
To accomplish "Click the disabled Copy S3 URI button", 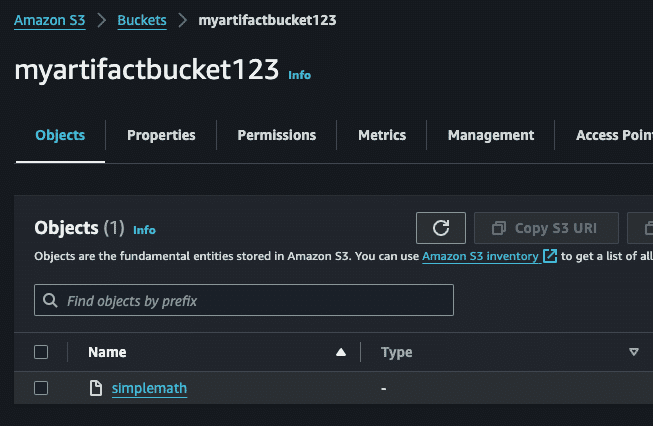I will click(546, 228).
